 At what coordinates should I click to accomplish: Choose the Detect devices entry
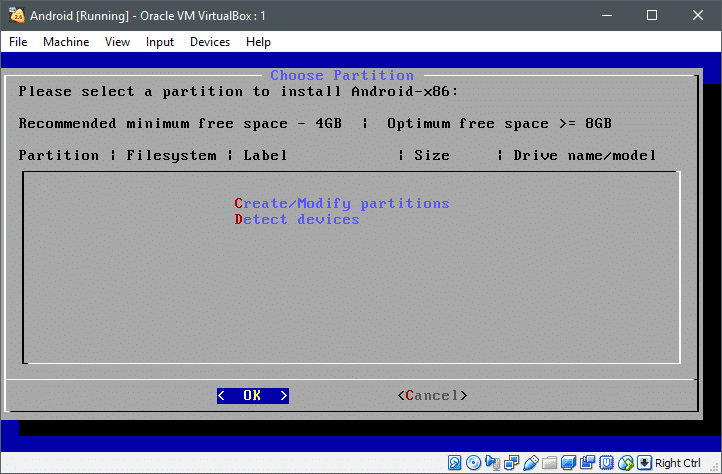[297, 219]
